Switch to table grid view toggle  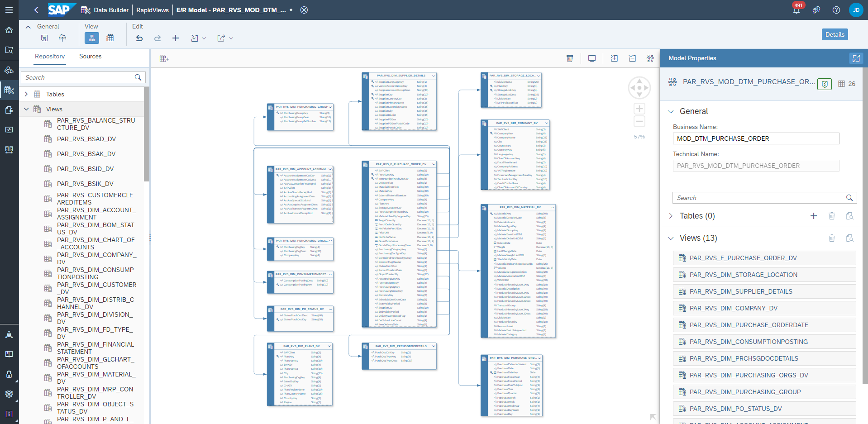point(110,38)
